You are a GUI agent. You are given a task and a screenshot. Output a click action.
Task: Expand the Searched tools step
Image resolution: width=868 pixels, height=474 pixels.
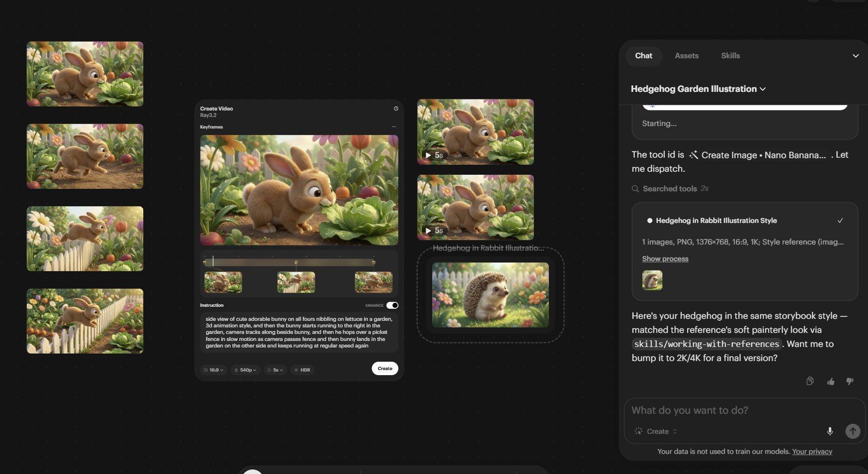coord(670,189)
